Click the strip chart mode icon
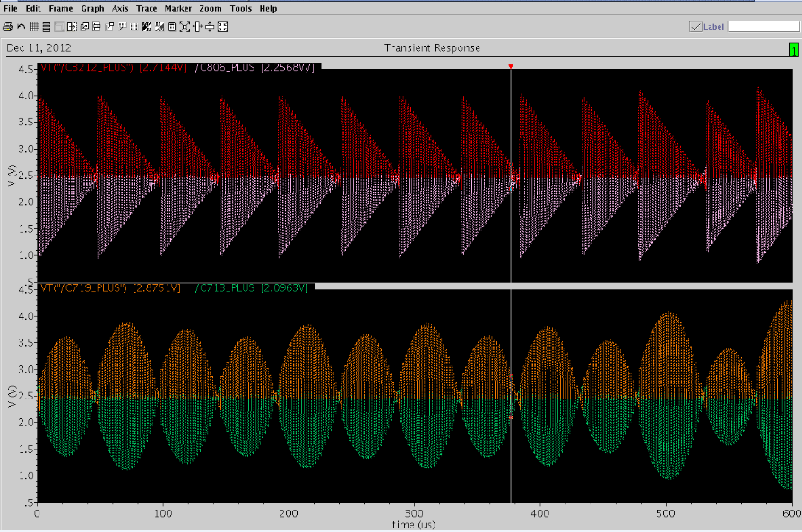This screenshot has height=532, width=802. point(47,27)
